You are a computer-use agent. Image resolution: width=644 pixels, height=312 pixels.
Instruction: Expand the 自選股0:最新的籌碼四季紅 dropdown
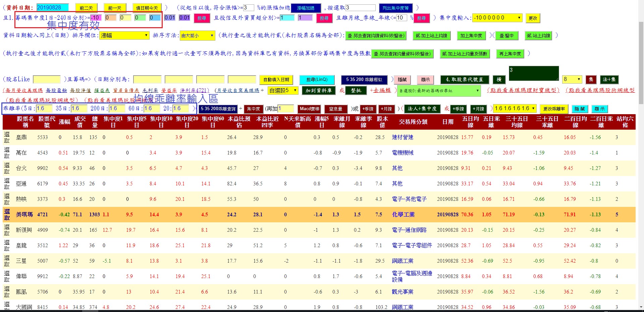click(439, 91)
